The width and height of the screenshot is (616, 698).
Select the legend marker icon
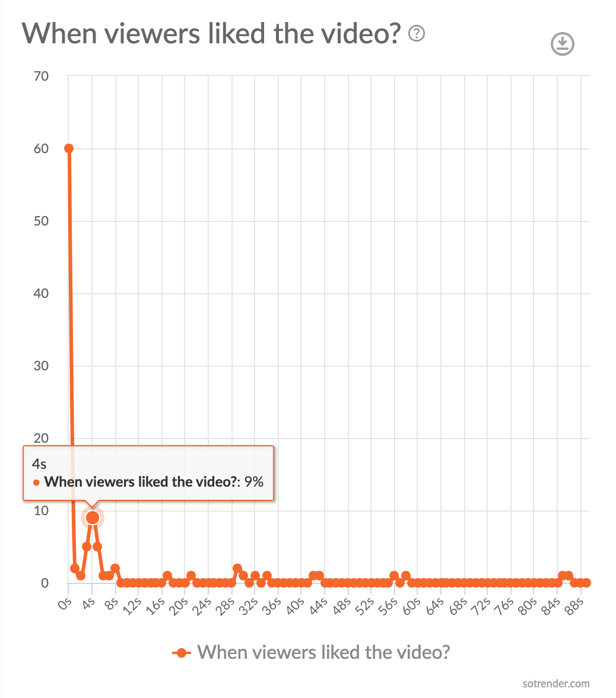point(181,652)
